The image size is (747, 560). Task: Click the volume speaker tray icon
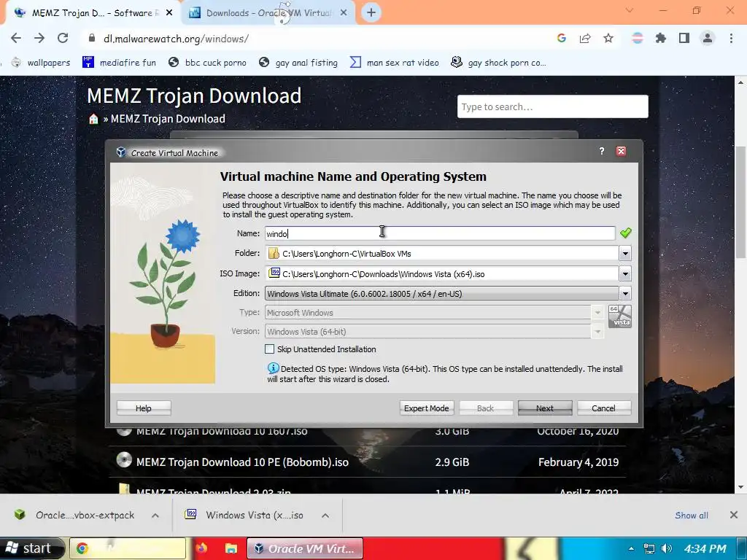tap(667, 548)
